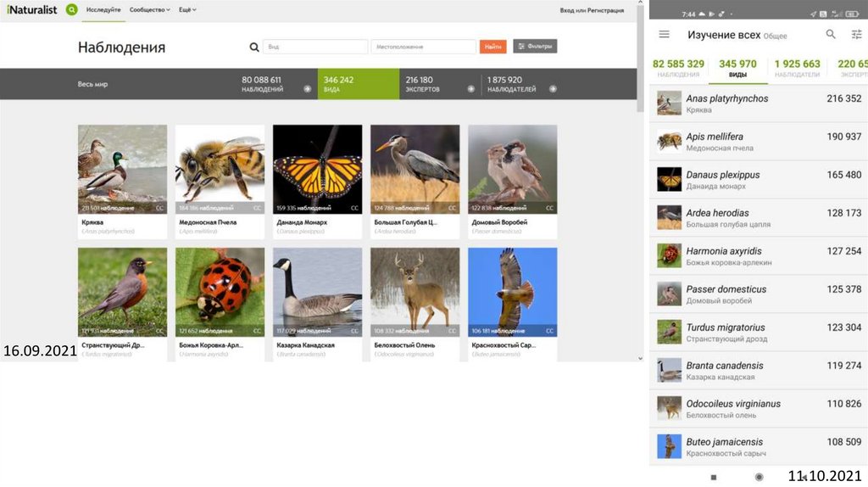Open the Домовый Воробей sparrow photo
The width and height of the screenshot is (868, 487).
pyautogui.click(x=513, y=169)
